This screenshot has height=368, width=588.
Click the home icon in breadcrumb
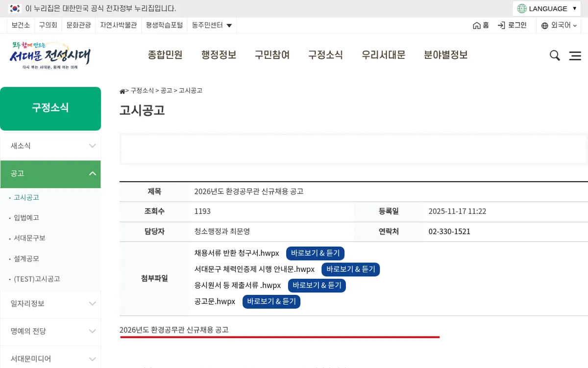122,91
